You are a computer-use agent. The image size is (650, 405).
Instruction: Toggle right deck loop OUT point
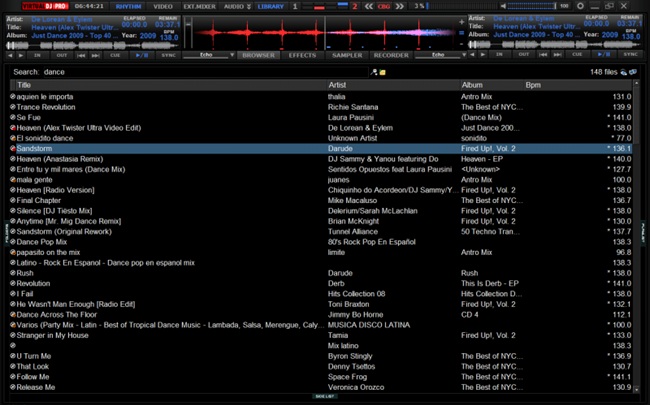point(524,54)
